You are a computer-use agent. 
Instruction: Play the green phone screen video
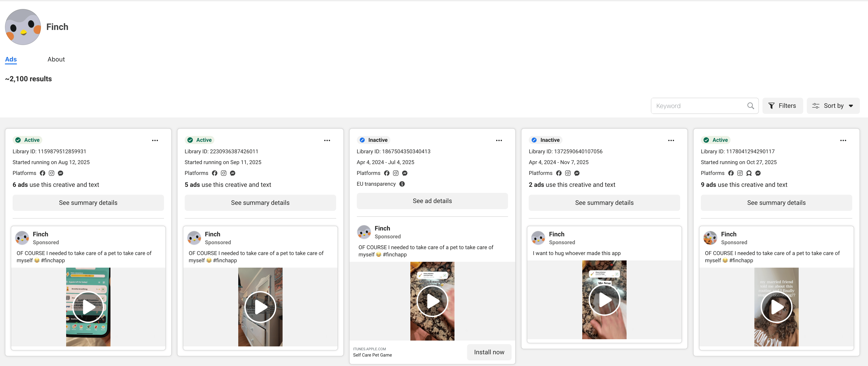point(88,307)
